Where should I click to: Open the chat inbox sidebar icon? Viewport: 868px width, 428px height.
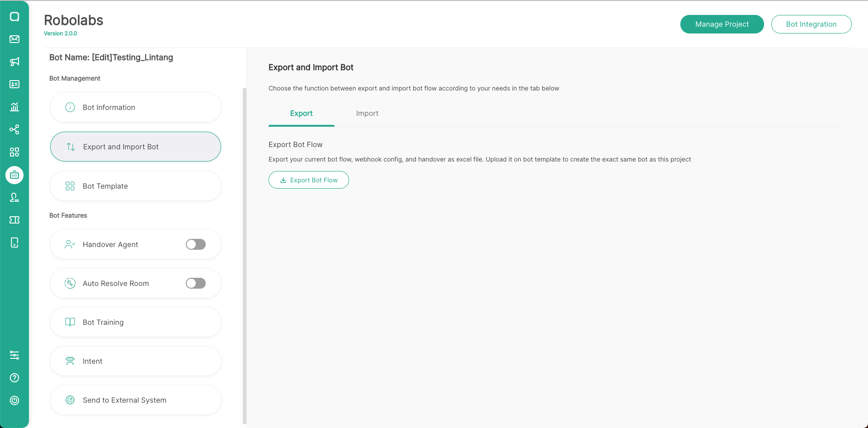pyautogui.click(x=14, y=17)
